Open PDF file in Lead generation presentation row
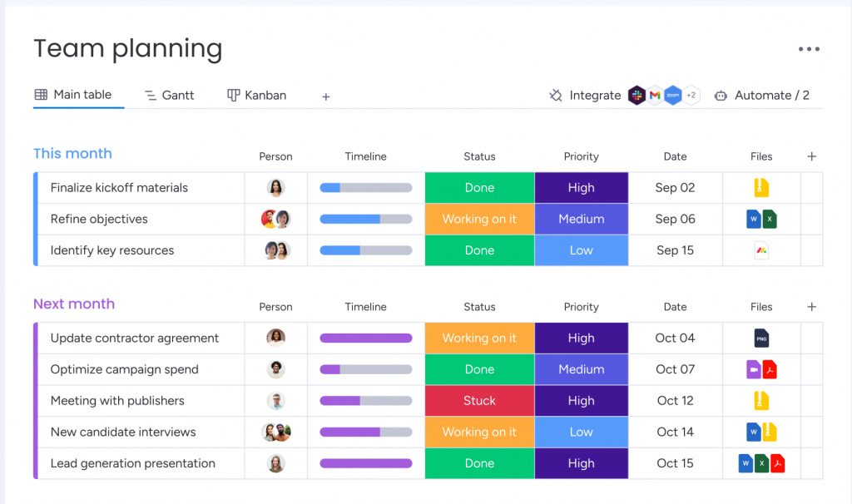This screenshot has width=852, height=504. (778, 463)
